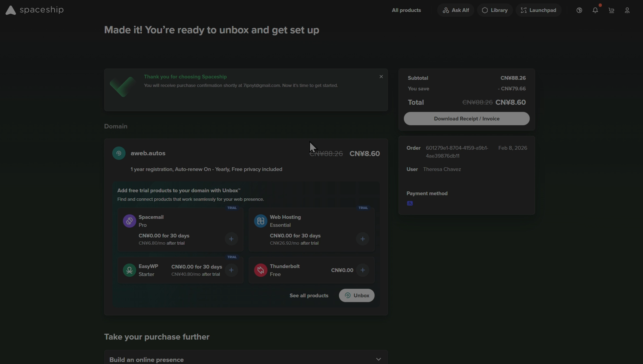643x364 pixels.
Task: Click the Unbox button
Action: pyautogui.click(x=357, y=295)
